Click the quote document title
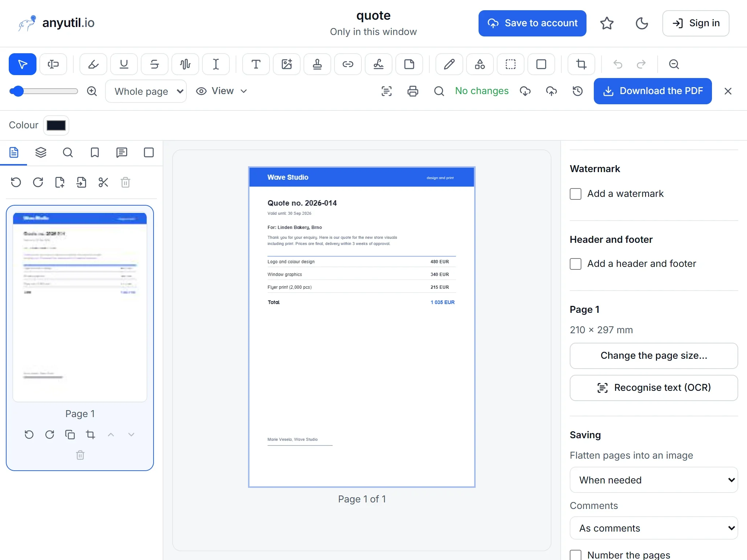 coord(373,15)
